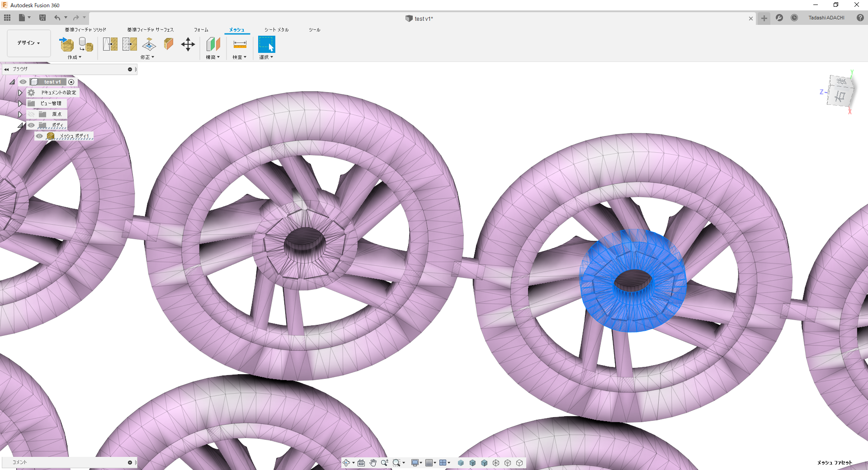Screen dimensions: 868x470
Task: Click the Measure ruler icon
Action: click(240, 44)
